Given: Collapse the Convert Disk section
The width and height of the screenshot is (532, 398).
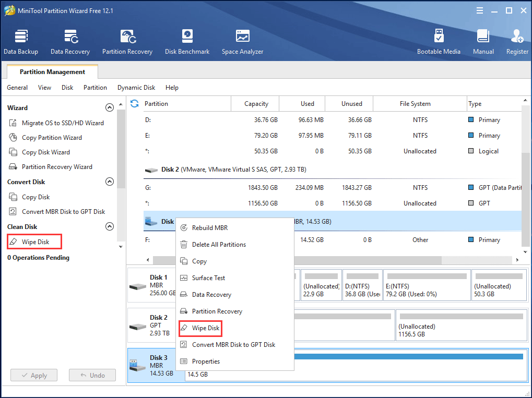Looking at the screenshot, I should click(x=110, y=182).
